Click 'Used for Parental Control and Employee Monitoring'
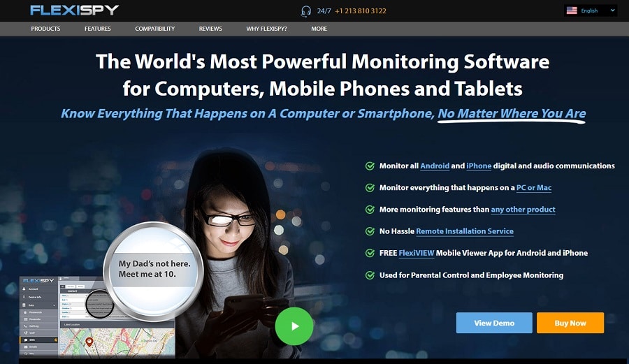629x364 pixels. [471, 275]
